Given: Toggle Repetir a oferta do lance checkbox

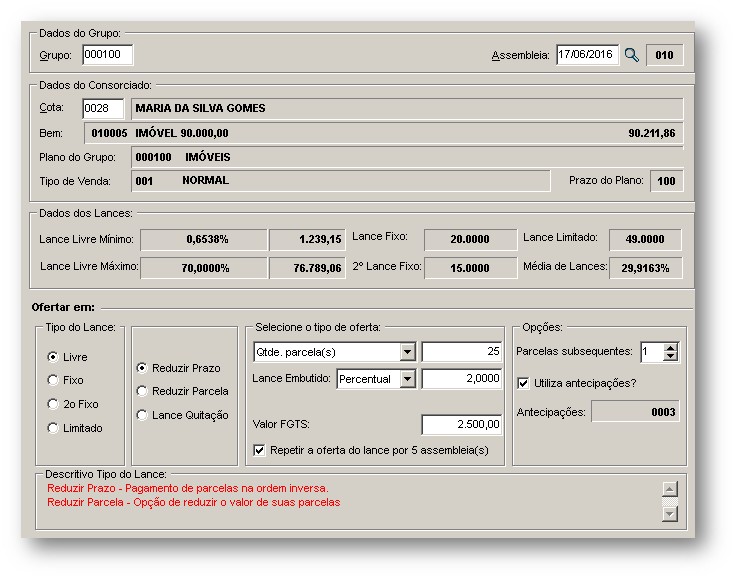Looking at the screenshot, I should (x=259, y=450).
